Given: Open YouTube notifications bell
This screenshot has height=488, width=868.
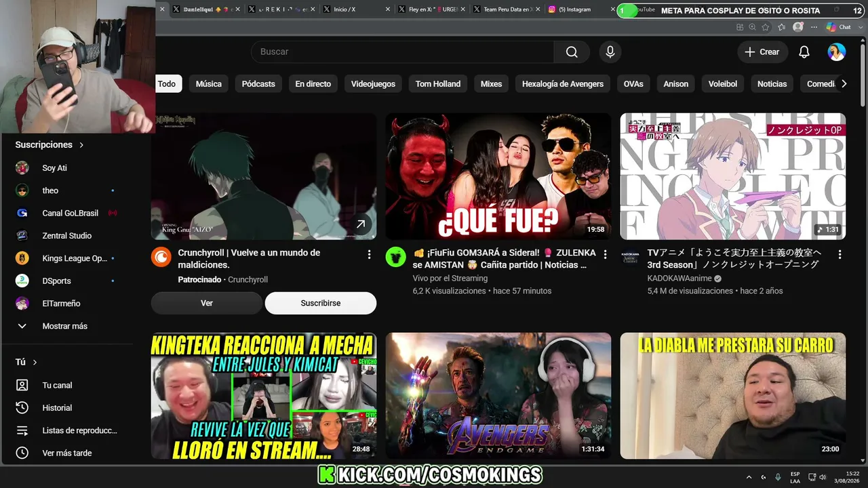Looking at the screenshot, I should coord(804,52).
